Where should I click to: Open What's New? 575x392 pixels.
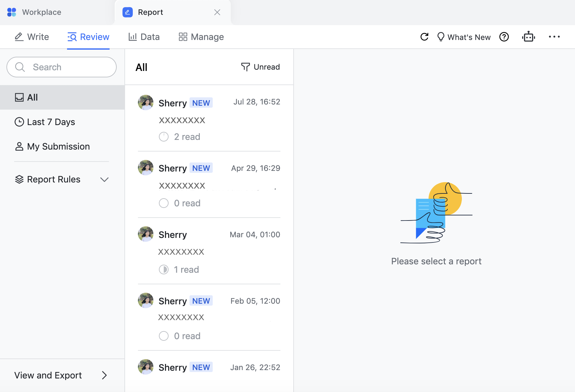tap(463, 37)
